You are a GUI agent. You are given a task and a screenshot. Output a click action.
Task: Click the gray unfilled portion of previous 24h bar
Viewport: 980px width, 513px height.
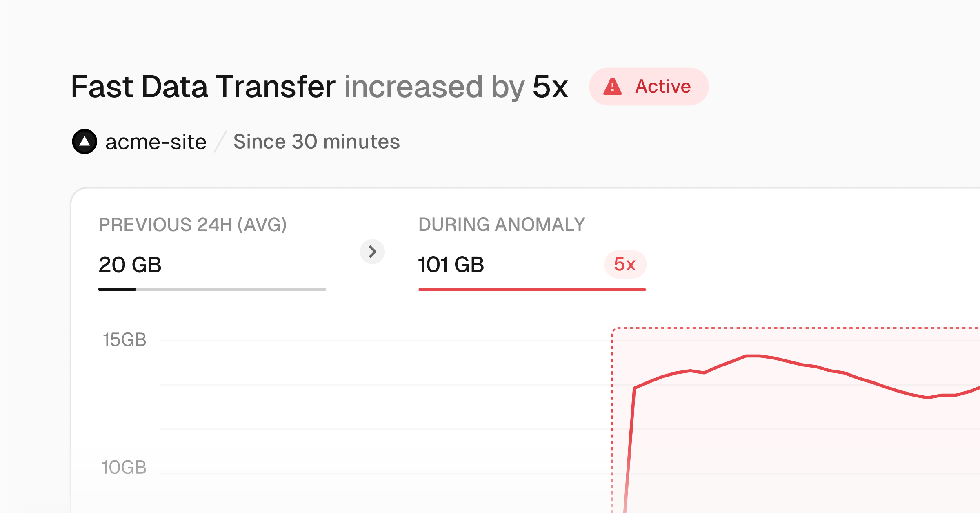(231, 290)
